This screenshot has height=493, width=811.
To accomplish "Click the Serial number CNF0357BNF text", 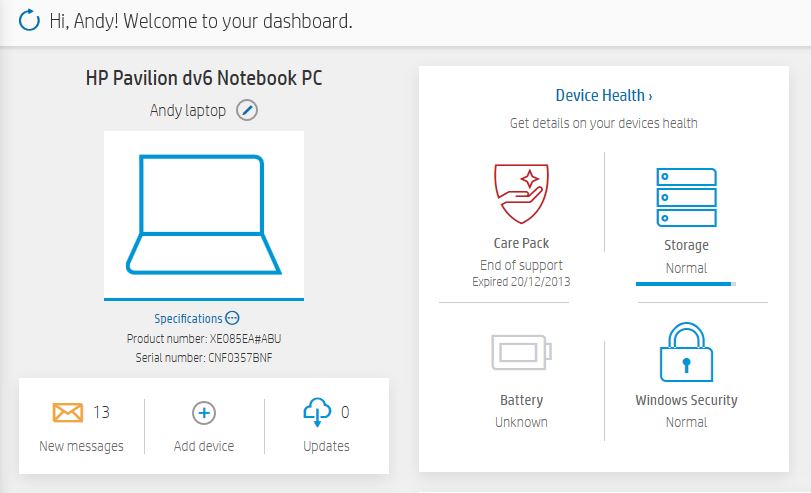I will coord(204,357).
